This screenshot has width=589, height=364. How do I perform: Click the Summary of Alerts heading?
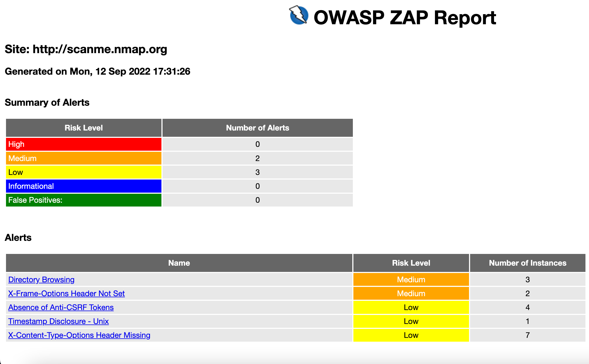point(47,102)
